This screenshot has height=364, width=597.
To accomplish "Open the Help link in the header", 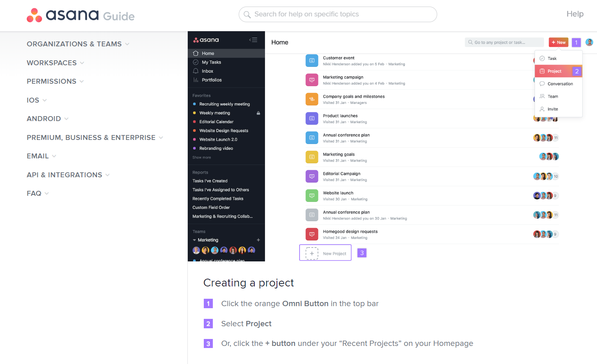I will click(575, 14).
